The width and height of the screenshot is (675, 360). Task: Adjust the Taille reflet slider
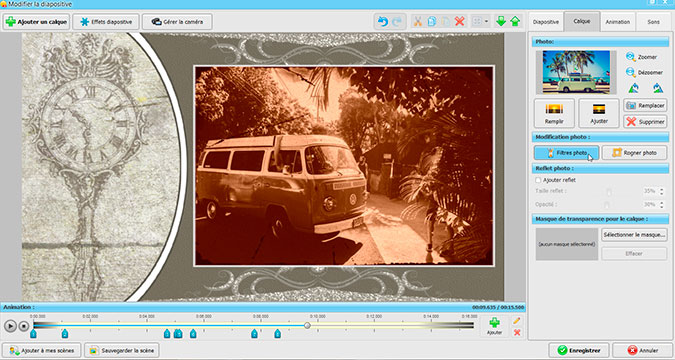tap(608, 191)
